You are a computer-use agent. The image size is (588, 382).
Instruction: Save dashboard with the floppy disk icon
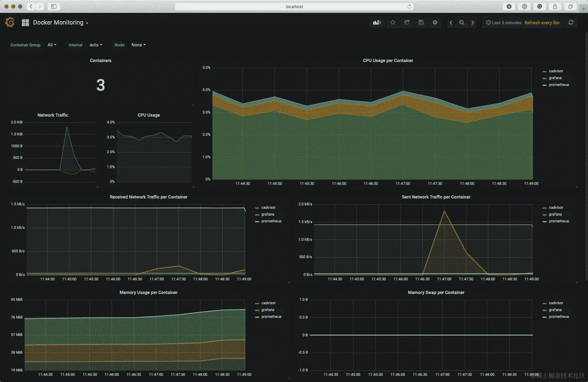[421, 23]
